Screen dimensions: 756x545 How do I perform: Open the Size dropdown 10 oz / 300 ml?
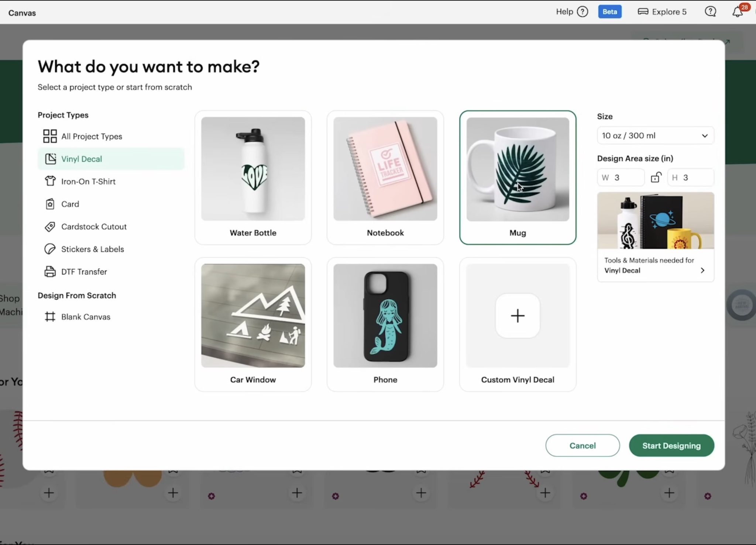coord(655,135)
